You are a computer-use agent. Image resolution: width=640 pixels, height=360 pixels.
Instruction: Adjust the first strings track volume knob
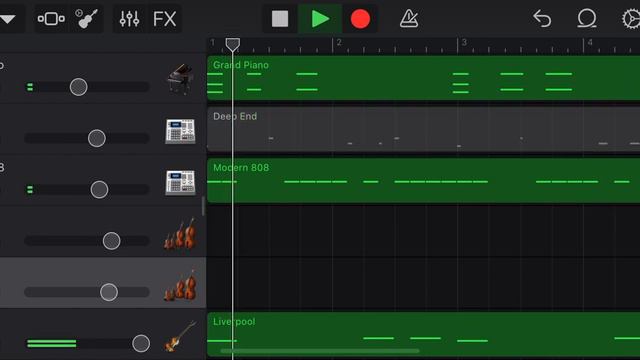pos(111,241)
